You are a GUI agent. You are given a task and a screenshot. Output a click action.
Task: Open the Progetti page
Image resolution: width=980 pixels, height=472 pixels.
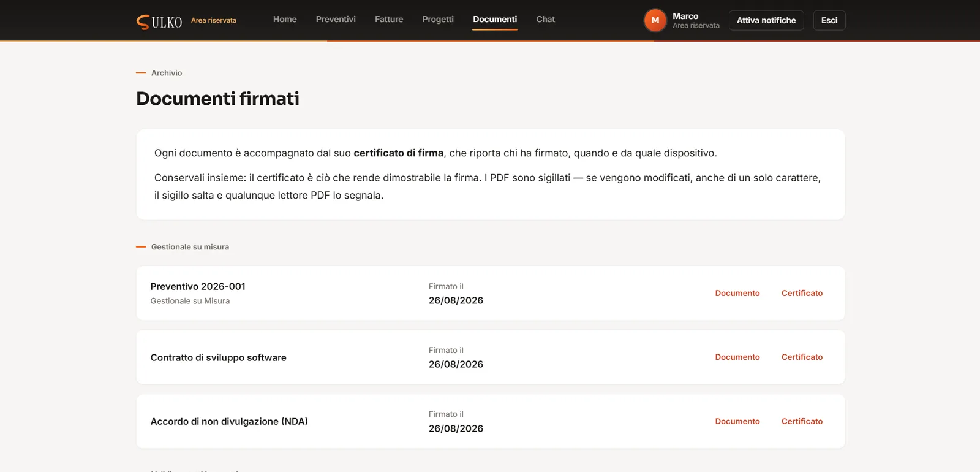(x=438, y=20)
